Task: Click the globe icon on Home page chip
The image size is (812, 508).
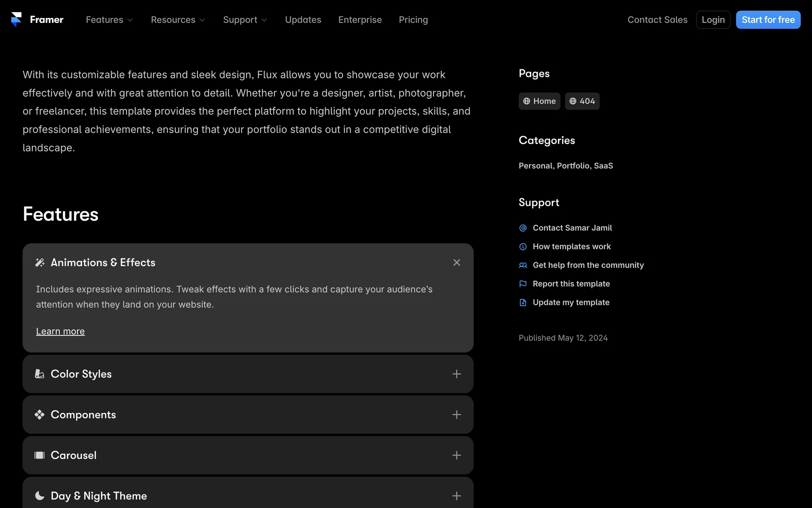Action: point(527,101)
